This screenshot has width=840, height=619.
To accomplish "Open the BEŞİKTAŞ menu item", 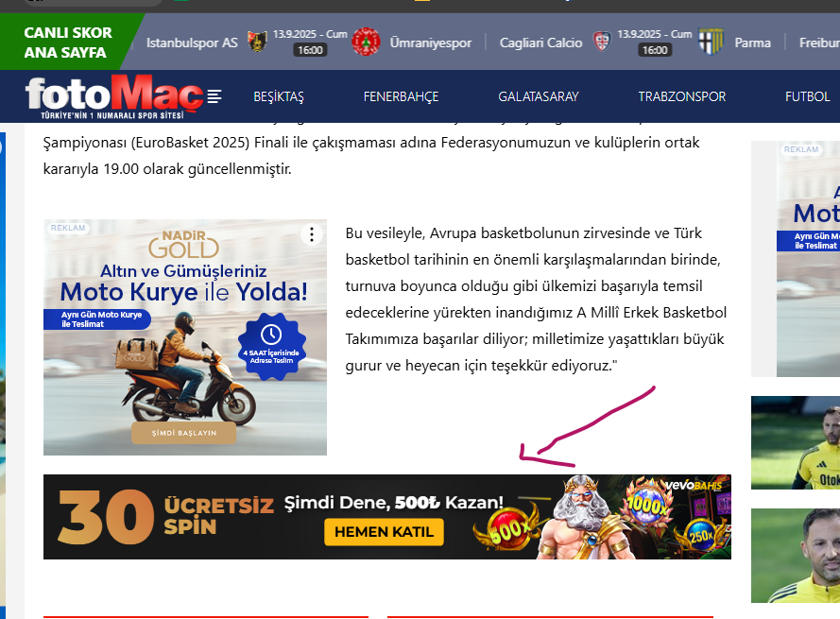I will click(x=279, y=97).
